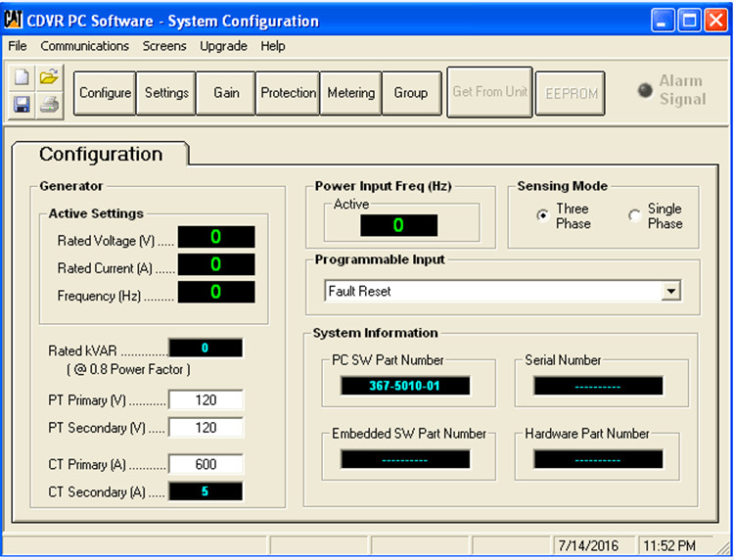
Task: Open the Communications menu
Action: coord(85,46)
